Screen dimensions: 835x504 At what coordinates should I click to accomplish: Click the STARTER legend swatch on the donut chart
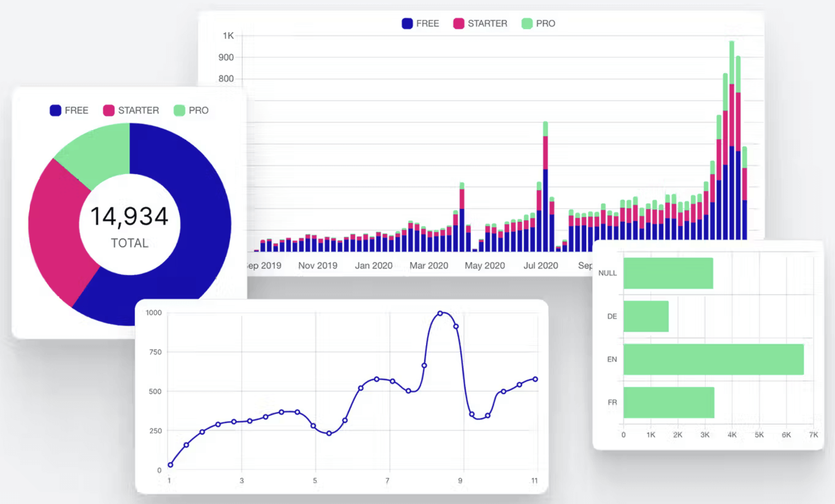[108, 110]
